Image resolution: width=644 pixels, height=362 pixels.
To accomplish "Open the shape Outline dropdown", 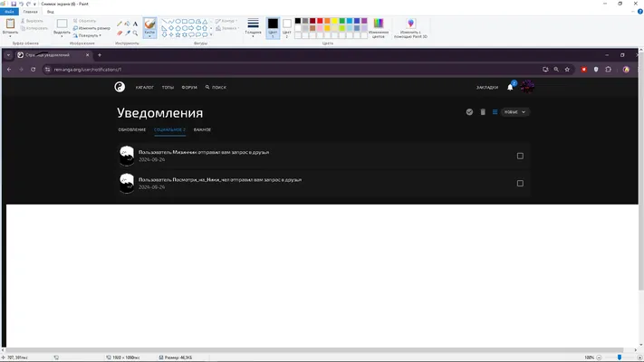I will 226,21.
